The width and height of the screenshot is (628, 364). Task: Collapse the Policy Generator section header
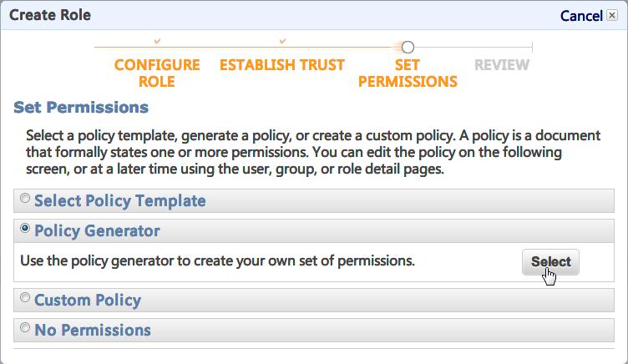click(97, 230)
